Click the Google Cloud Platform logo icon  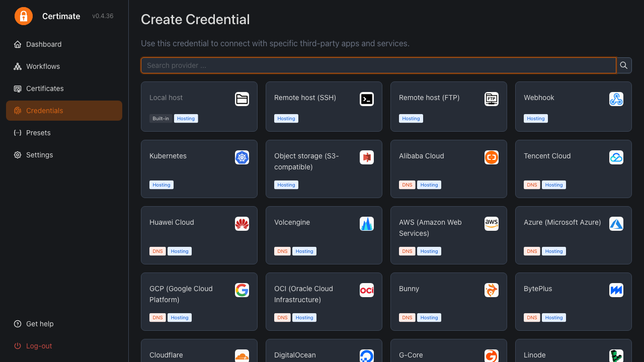242,290
